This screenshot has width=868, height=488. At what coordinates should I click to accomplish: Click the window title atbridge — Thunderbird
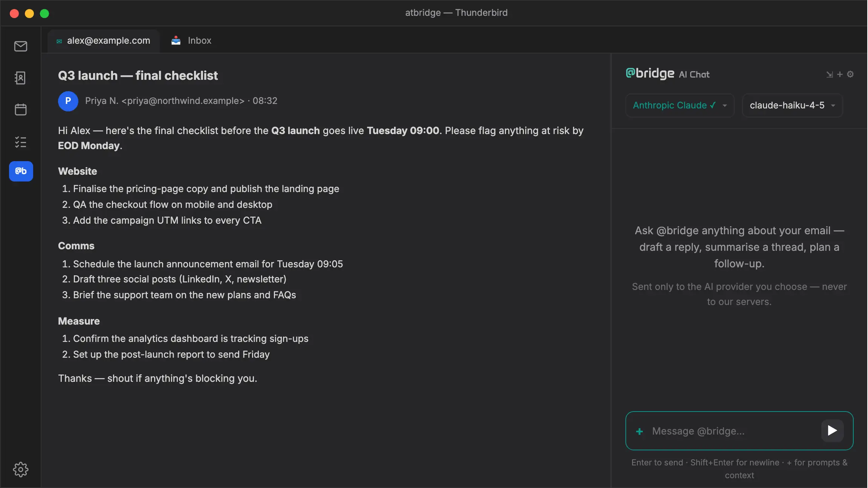pyautogui.click(x=456, y=13)
